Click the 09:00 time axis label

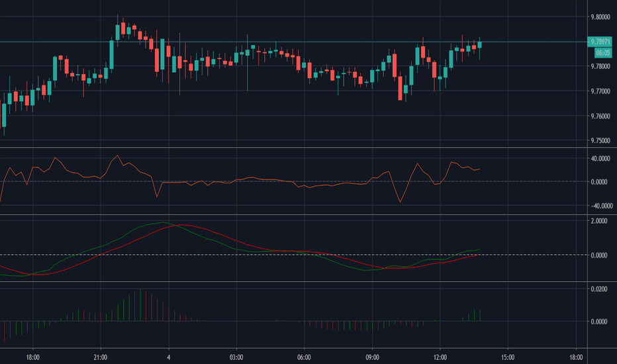click(372, 357)
